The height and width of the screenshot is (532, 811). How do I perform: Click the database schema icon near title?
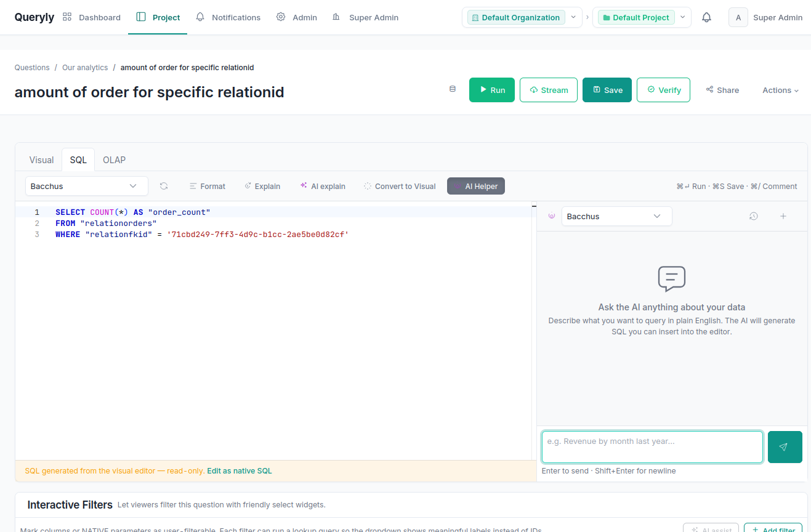[x=453, y=89]
